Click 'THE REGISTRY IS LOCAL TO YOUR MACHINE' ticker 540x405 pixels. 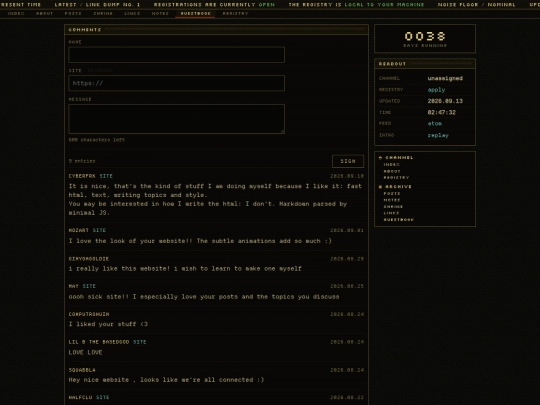(356, 5)
